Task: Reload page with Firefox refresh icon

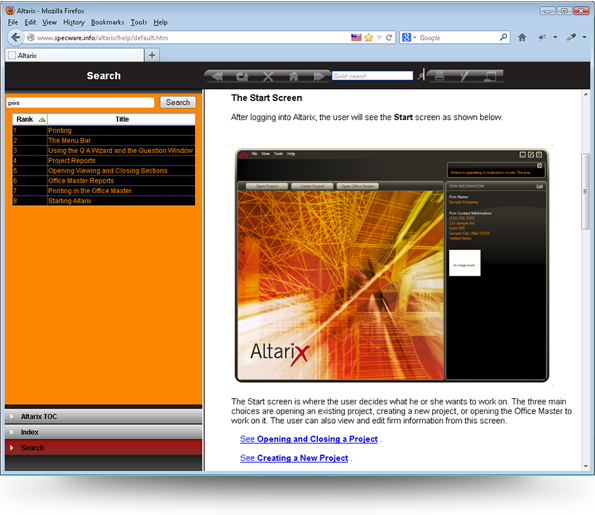Action: (x=389, y=37)
